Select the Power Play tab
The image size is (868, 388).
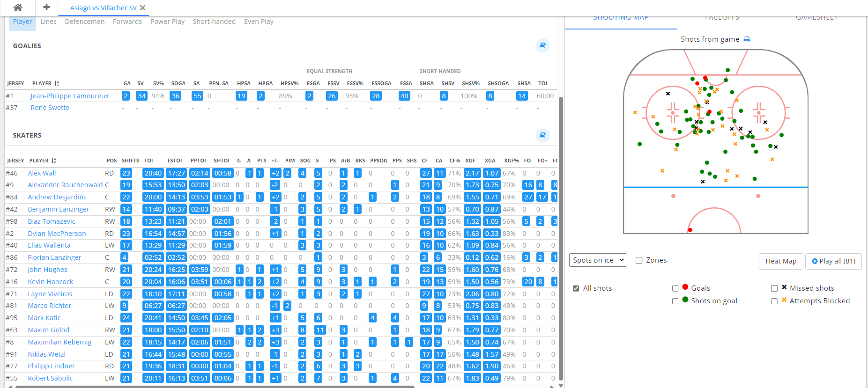167,22
